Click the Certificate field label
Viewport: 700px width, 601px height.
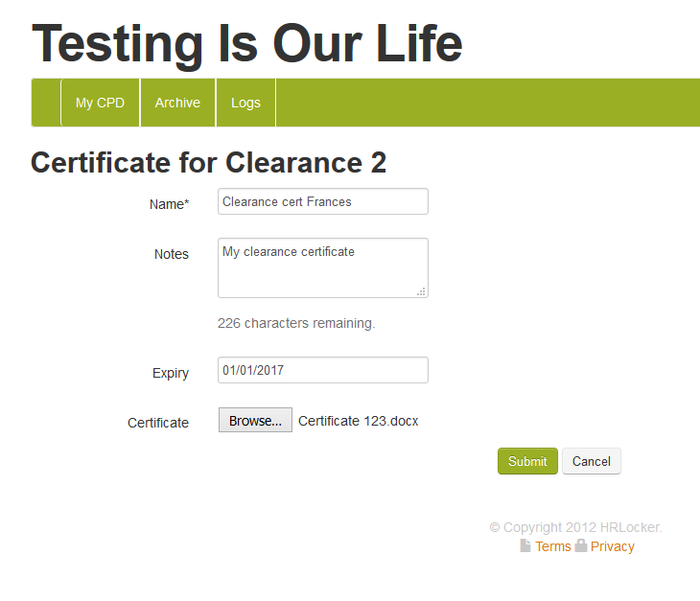158,423
